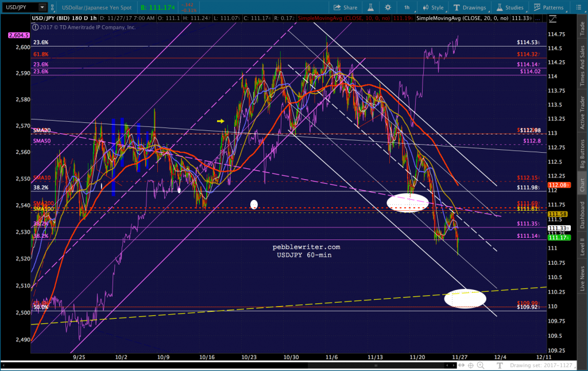Image resolution: width=588 pixels, height=371 pixels.
Task: Click the B: 111.174 bid quote
Action: (x=158, y=7)
